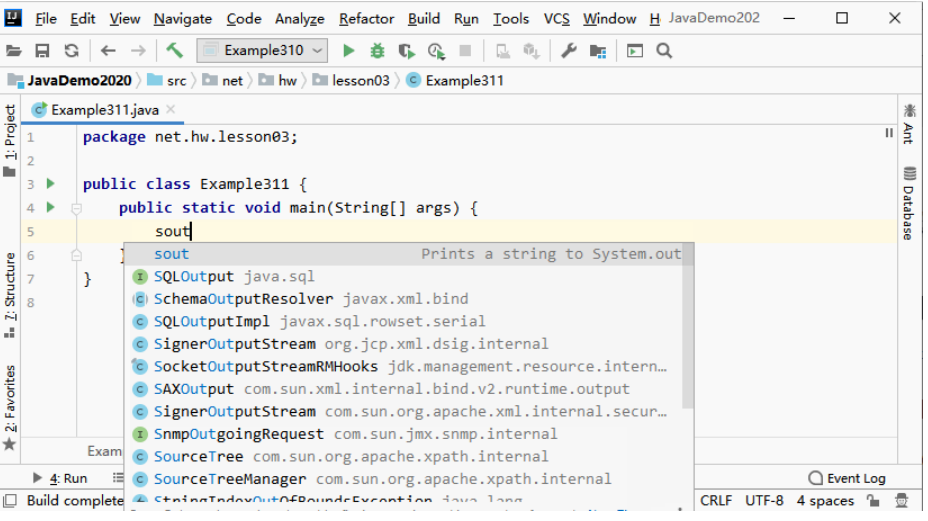Click the inspector hat icon in status bar
The image size is (928, 521).
coord(901,501)
